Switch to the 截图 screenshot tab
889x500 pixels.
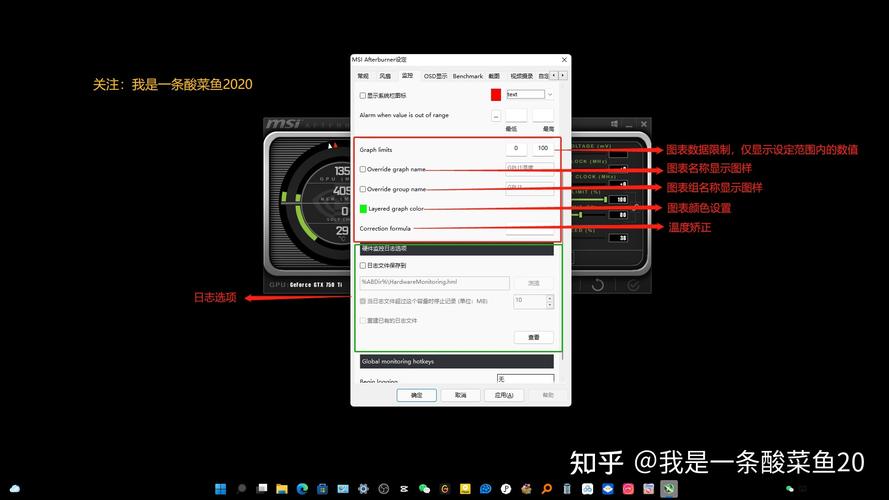[x=494, y=76]
